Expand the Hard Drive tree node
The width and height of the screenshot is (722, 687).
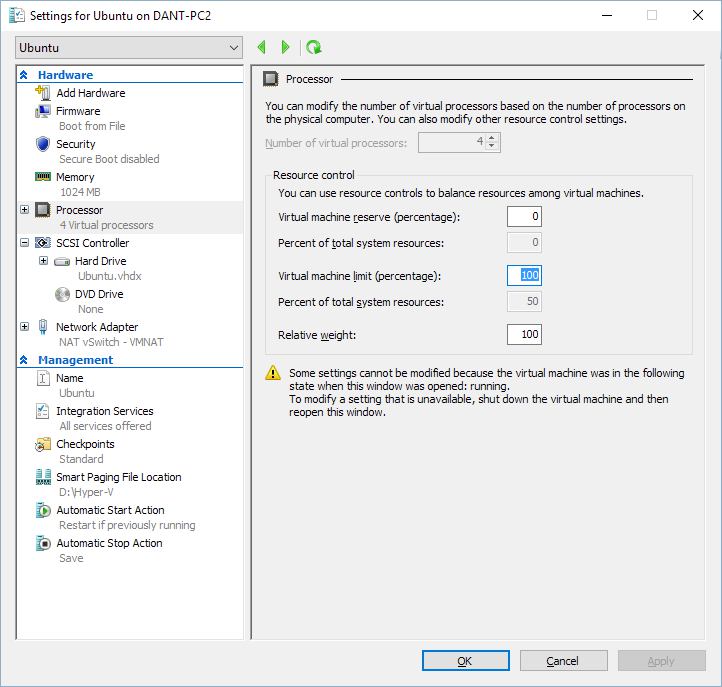43,261
